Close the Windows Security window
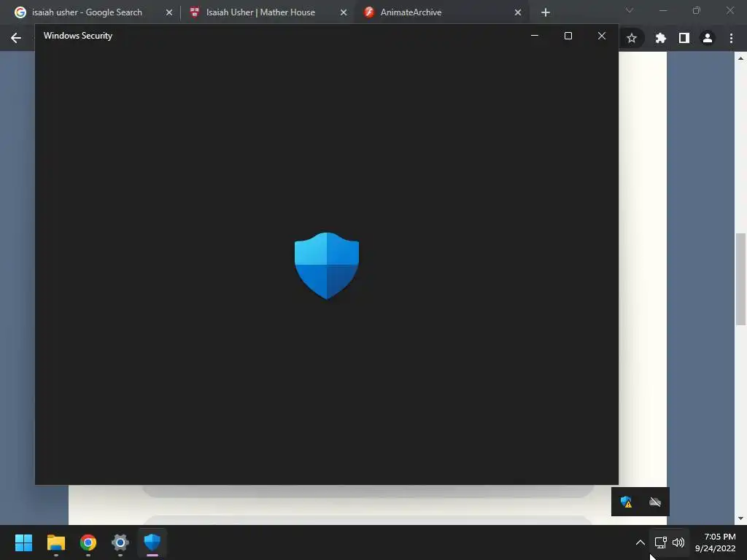The height and width of the screenshot is (560, 747). coord(602,36)
